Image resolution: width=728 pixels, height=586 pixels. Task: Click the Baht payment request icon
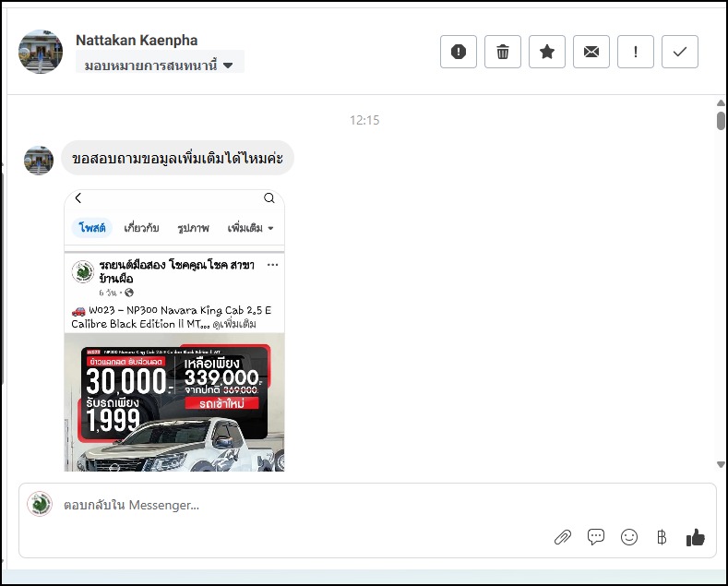(661, 537)
